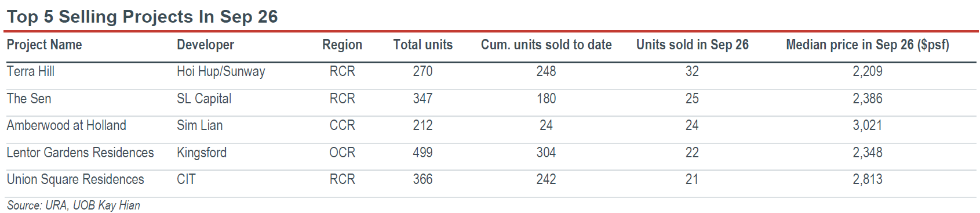Click the Total units column header
Image resolution: width=980 pixels, height=213 pixels.
(422, 45)
